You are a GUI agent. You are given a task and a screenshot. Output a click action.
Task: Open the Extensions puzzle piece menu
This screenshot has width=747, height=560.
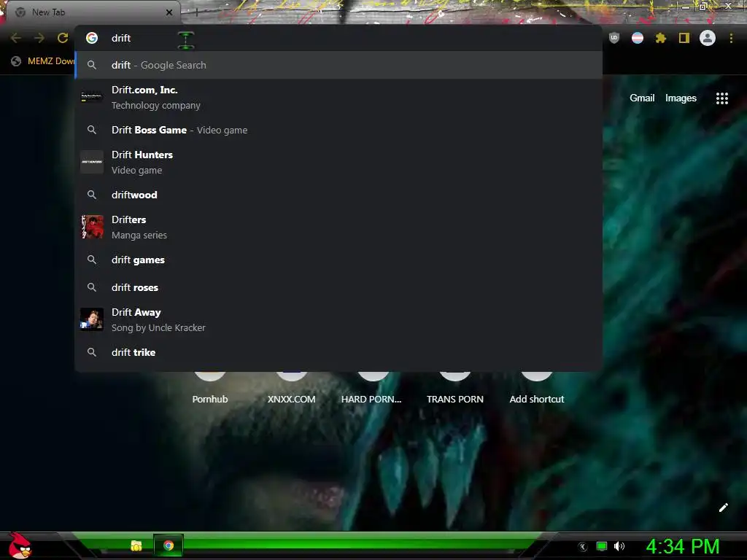(x=660, y=38)
